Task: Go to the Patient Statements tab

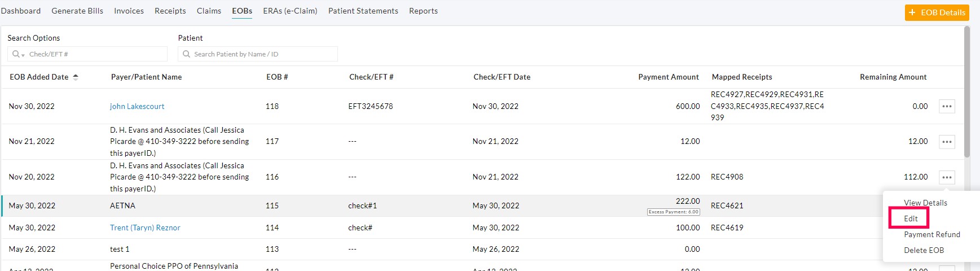Action: [x=363, y=11]
